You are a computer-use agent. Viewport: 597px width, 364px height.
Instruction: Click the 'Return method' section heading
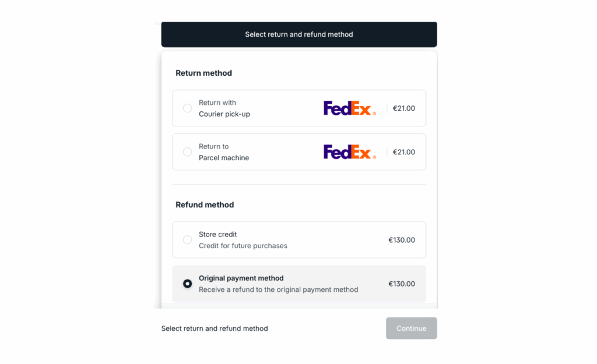(x=203, y=73)
